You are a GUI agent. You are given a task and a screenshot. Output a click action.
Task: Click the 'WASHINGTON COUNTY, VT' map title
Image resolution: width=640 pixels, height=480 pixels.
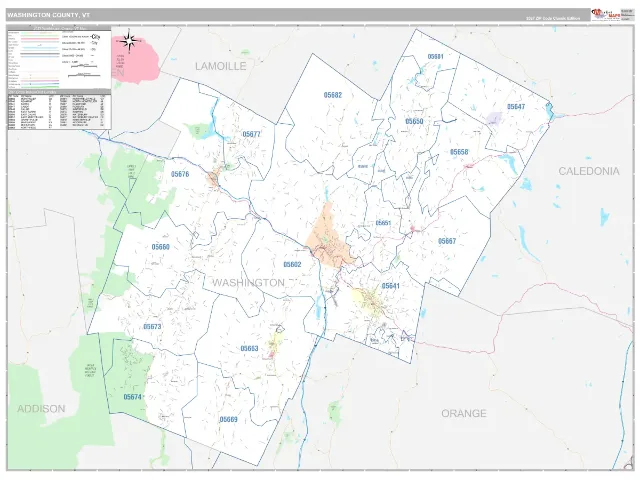[x=48, y=15]
